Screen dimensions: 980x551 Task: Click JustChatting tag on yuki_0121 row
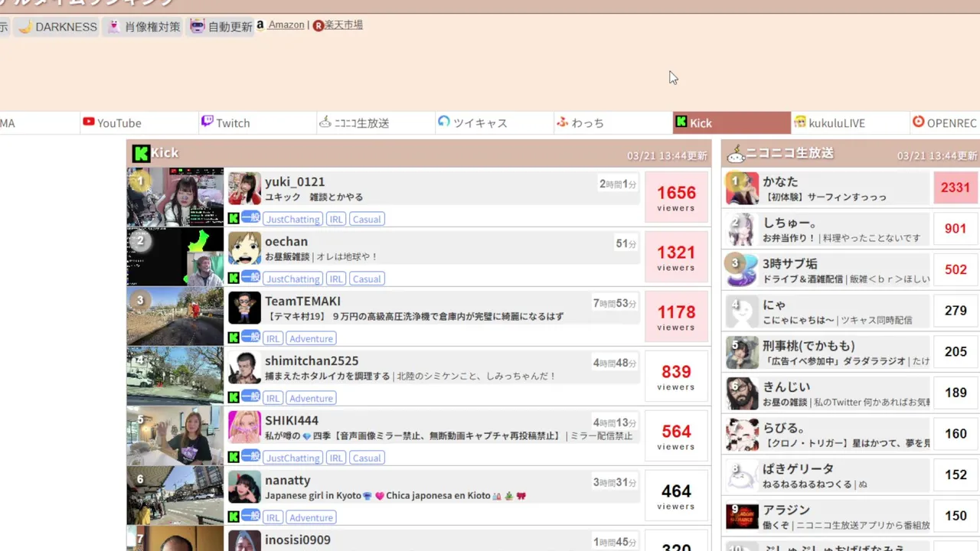pyautogui.click(x=292, y=219)
